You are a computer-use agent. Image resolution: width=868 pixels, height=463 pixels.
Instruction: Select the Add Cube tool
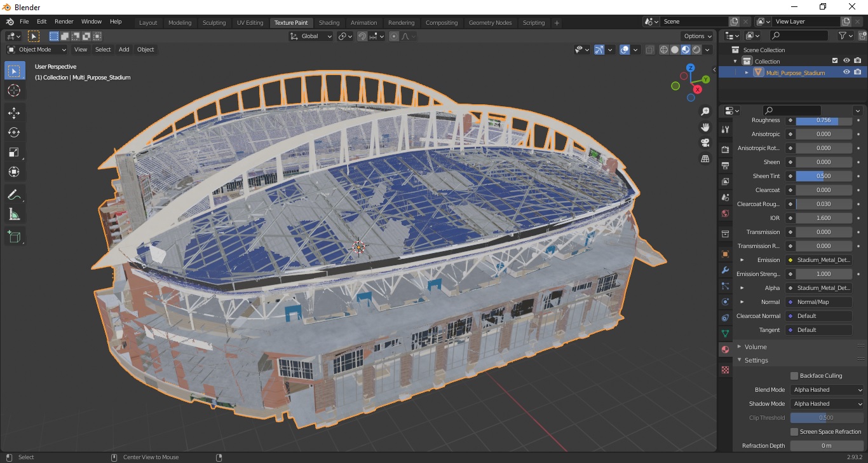click(x=14, y=237)
